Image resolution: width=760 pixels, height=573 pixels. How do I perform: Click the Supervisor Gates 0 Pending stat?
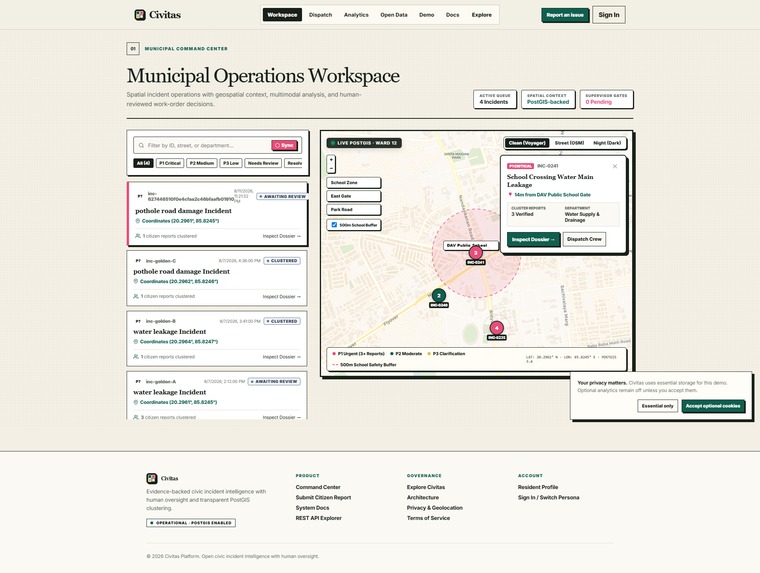(606, 99)
